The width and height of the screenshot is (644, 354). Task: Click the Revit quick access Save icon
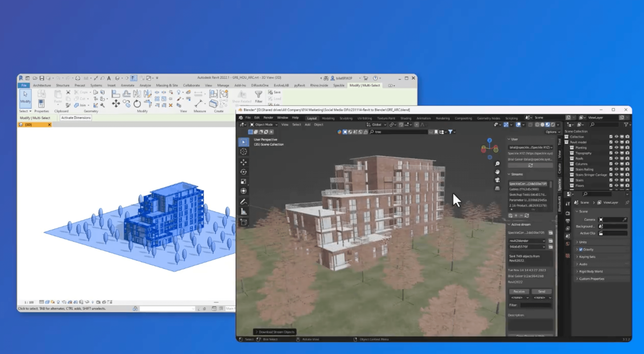[x=42, y=78]
